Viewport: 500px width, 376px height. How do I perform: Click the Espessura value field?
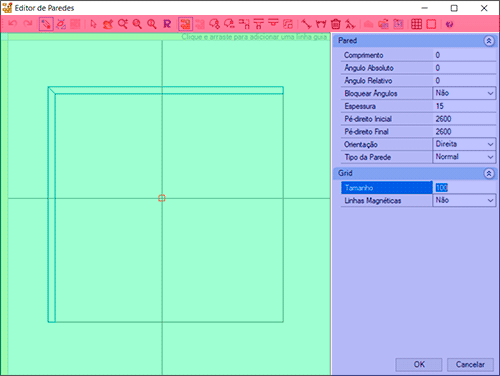(x=464, y=106)
